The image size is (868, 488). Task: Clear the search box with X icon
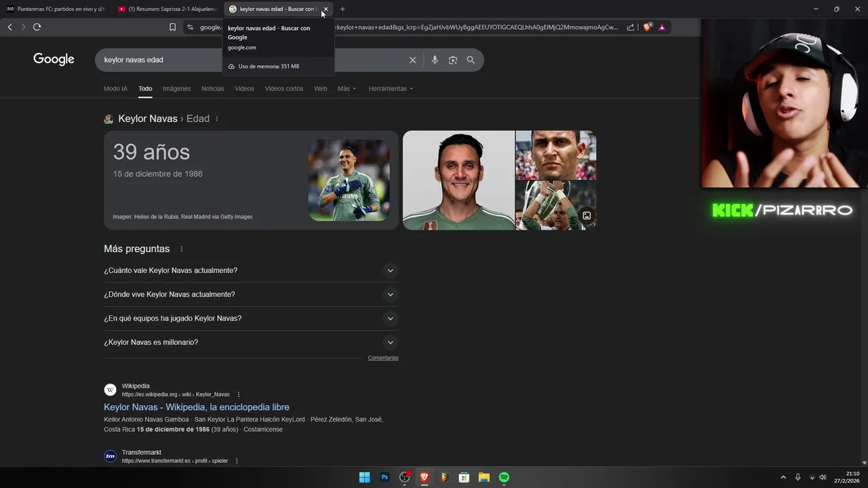point(412,60)
